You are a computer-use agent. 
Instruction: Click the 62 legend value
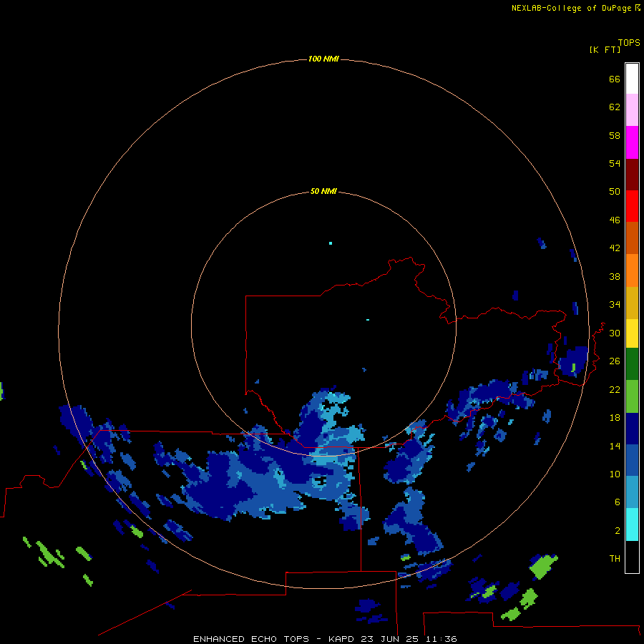click(615, 107)
